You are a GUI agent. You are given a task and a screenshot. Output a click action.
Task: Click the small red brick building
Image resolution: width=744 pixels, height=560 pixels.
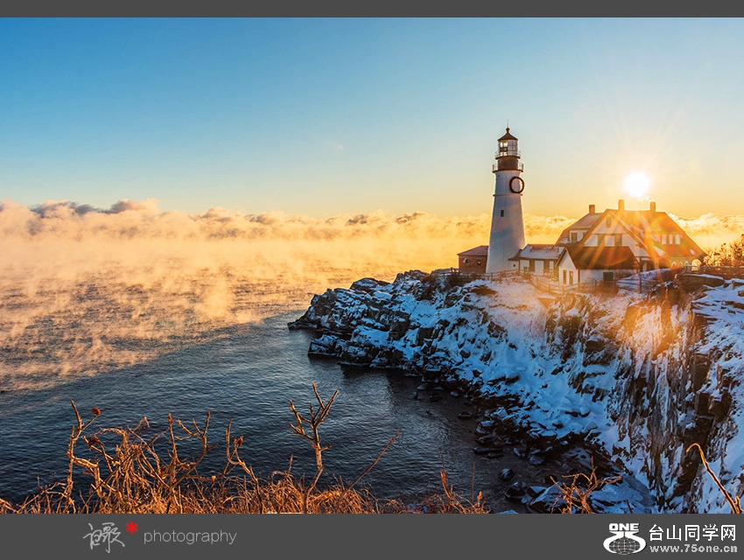click(x=473, y=259)
